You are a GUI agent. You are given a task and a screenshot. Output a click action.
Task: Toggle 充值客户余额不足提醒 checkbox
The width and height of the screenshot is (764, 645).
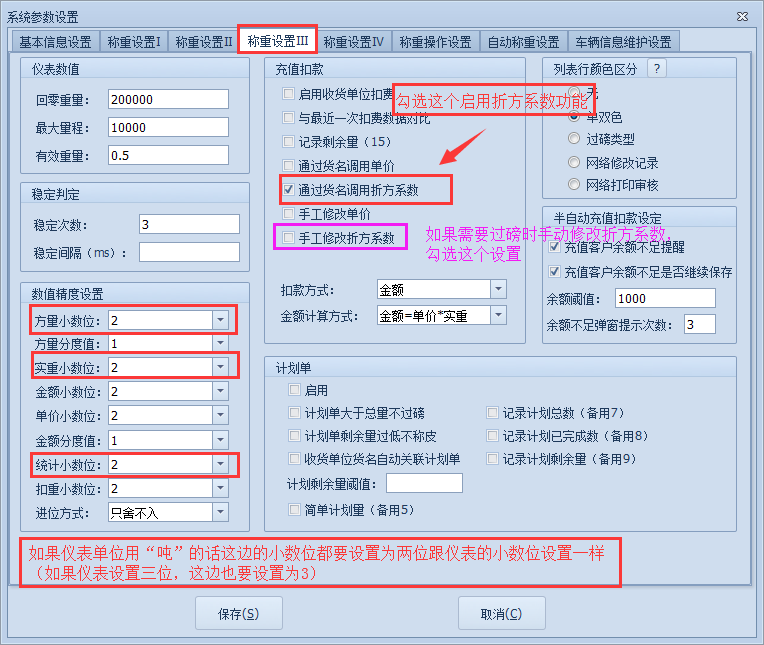coord(554,247)
